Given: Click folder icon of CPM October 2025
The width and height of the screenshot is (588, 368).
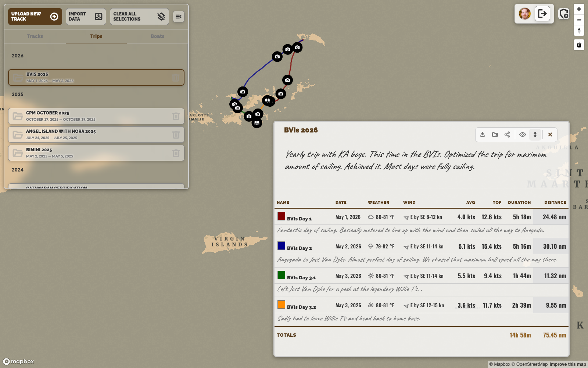Looking at the screenshot, I should pyautogui.click(x=18, y=116).
